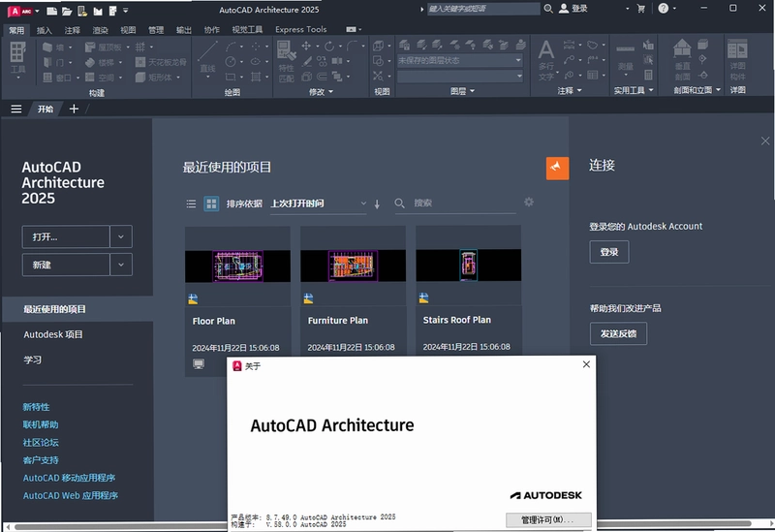Screen dimensions: 775x532
Task: Select the 楼梯 (Stair) tool
Action: click(101, 62)
